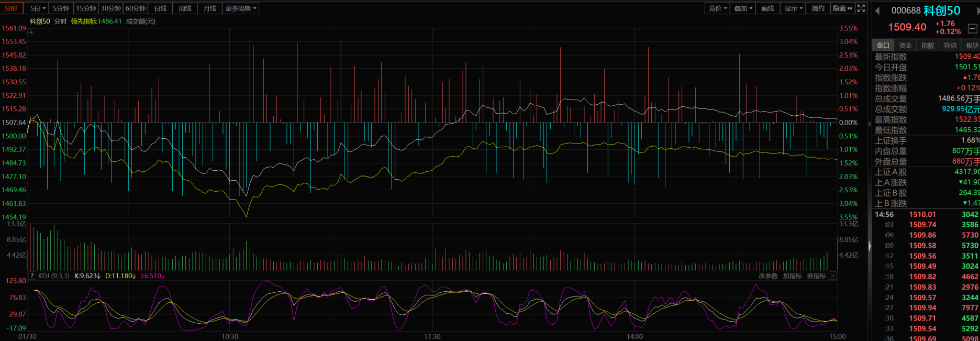Click 改参数 to edit indicator parameters
980x341 pixels.
click(768, 276)
